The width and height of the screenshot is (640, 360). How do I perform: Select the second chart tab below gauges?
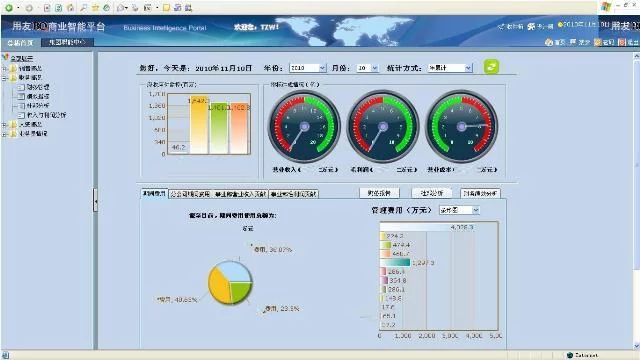[x=190, y=194]
